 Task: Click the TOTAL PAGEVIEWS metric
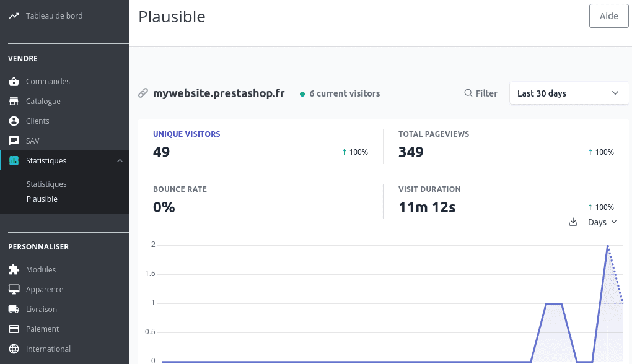(434, 134)
